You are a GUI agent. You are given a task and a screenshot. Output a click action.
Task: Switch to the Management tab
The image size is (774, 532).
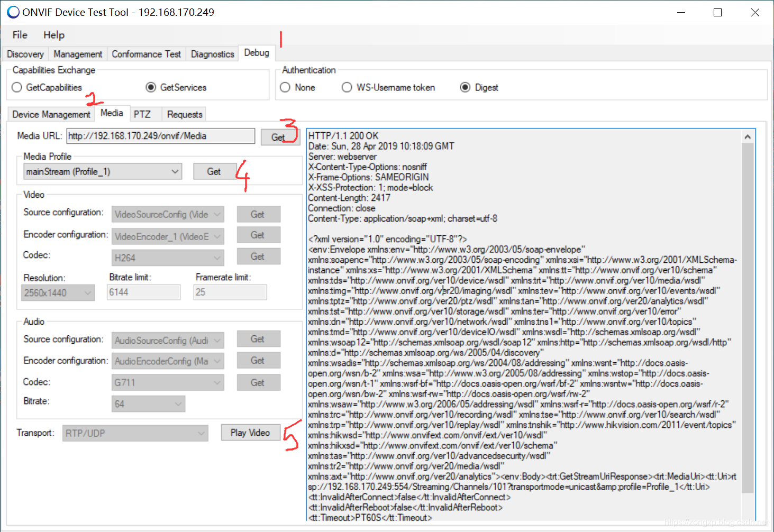(78, 54)
